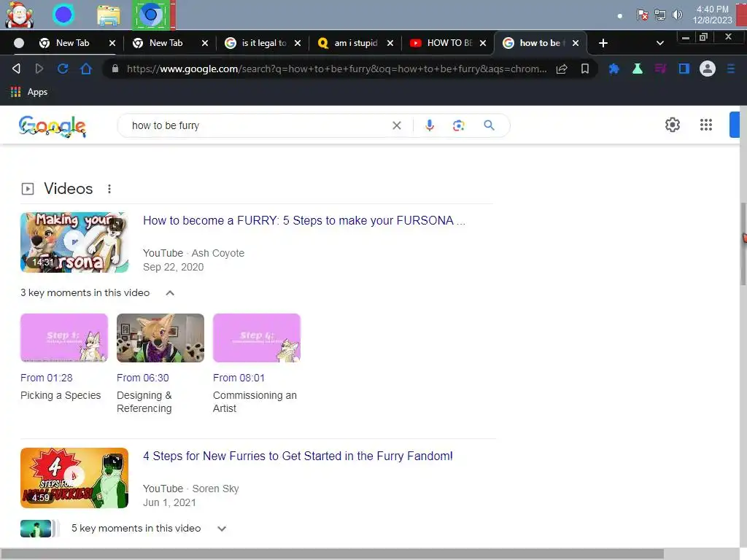Image resolution: width=747 pixels, height=560 pixels.
Task: Open the profile avatar menu
Action: click(708, 69)
